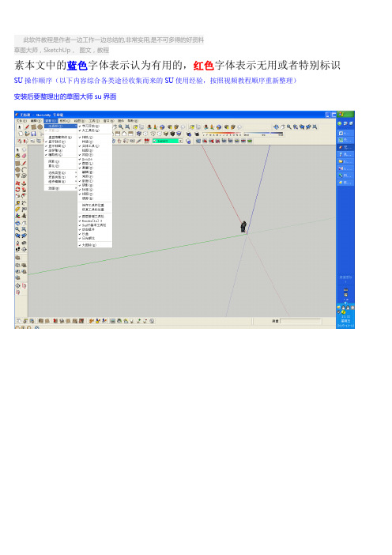The width and height of the screenshot is (392, 555).
Task: Click the active SketchUp taskbar button
Action: pos(345,147)
